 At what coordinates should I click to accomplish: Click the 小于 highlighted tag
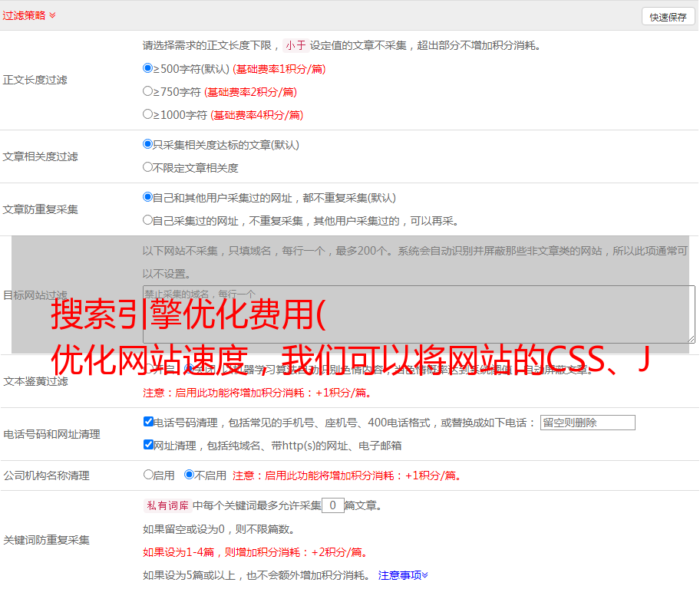pyautogui.click(x=296, y=45)
